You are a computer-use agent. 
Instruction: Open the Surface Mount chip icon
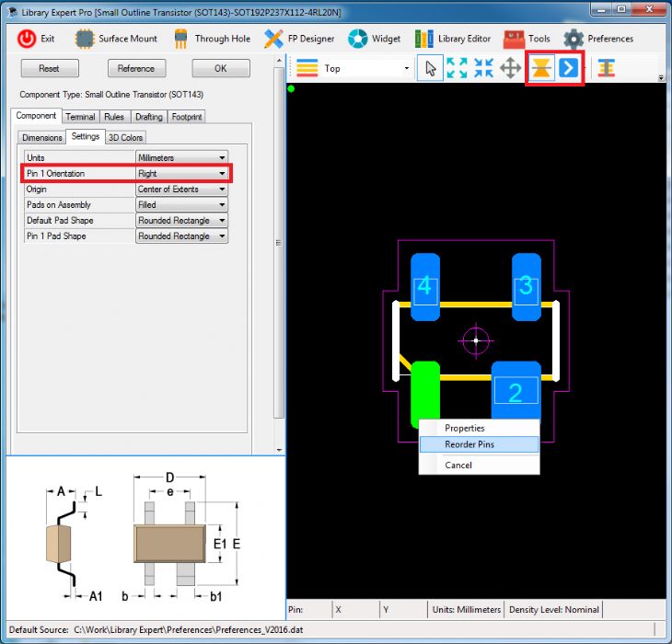[x=85, y=39]
